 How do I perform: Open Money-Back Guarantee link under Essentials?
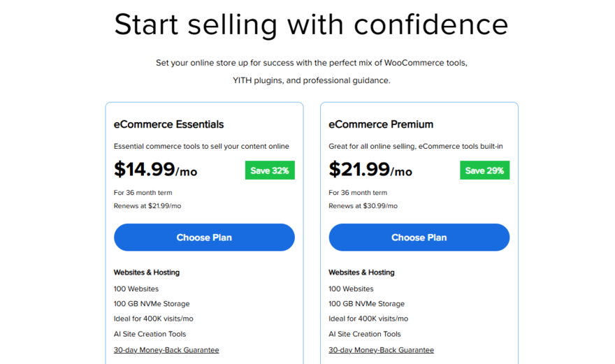pyautogui.click(x=166, y=350)
